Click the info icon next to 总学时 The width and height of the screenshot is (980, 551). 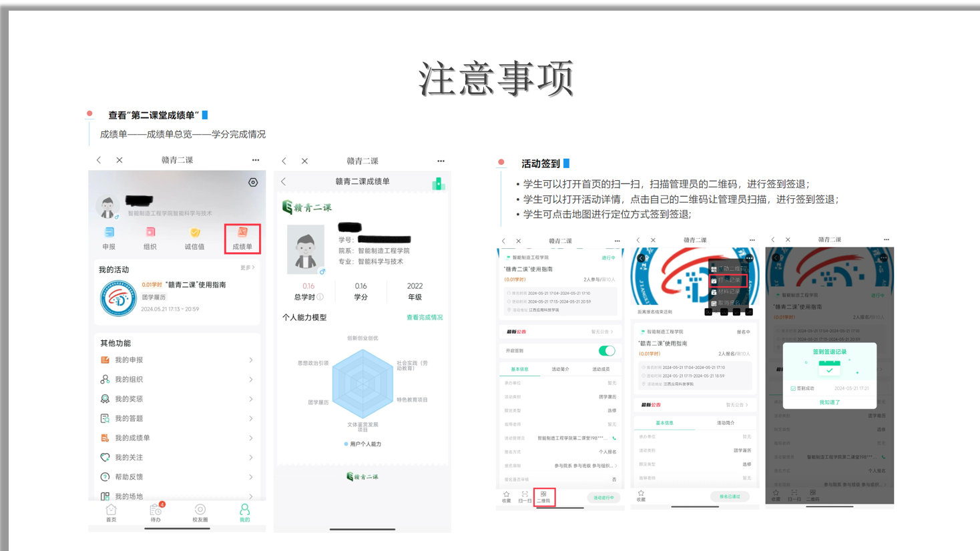click(x=320, y=298)
